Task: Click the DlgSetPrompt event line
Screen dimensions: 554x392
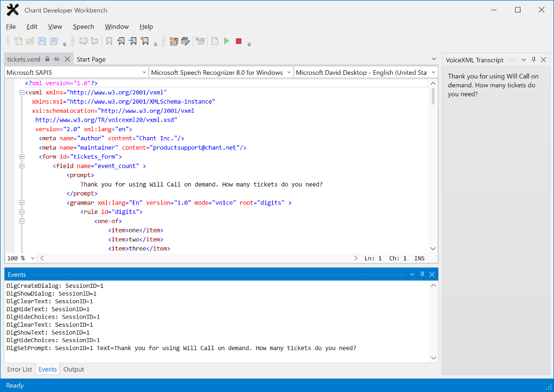Action: (x=181, y=348)
